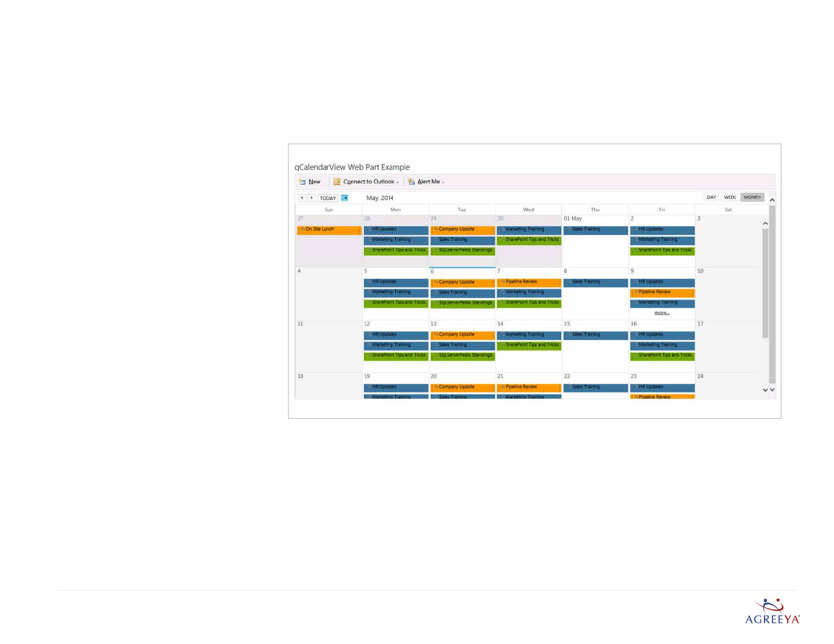Screen dimensions: 834x644
Task: Open HR Updates event on the 28th
Action: 396,230
